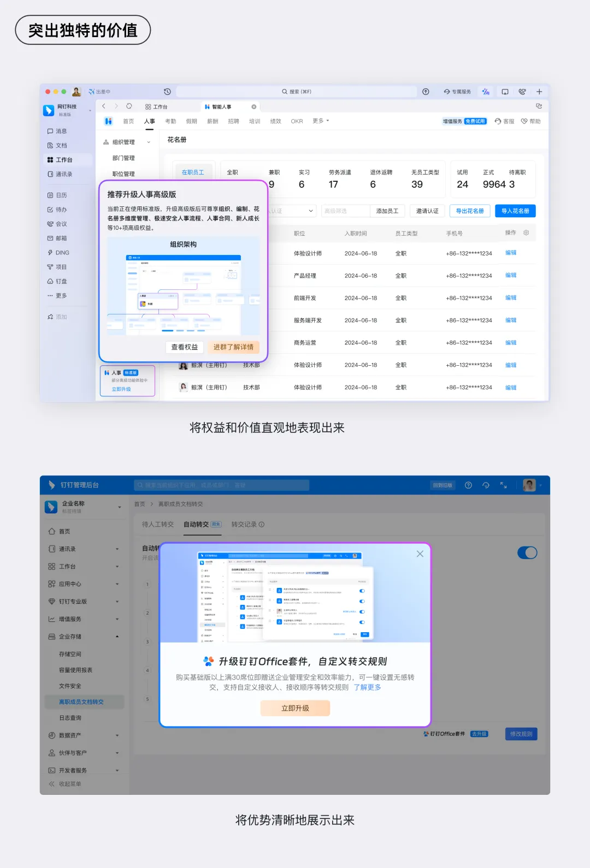Image resolution: width=590 pixels, height=868 pixels.
Task: Go back with the left arrow
Action: pos(104,106)
